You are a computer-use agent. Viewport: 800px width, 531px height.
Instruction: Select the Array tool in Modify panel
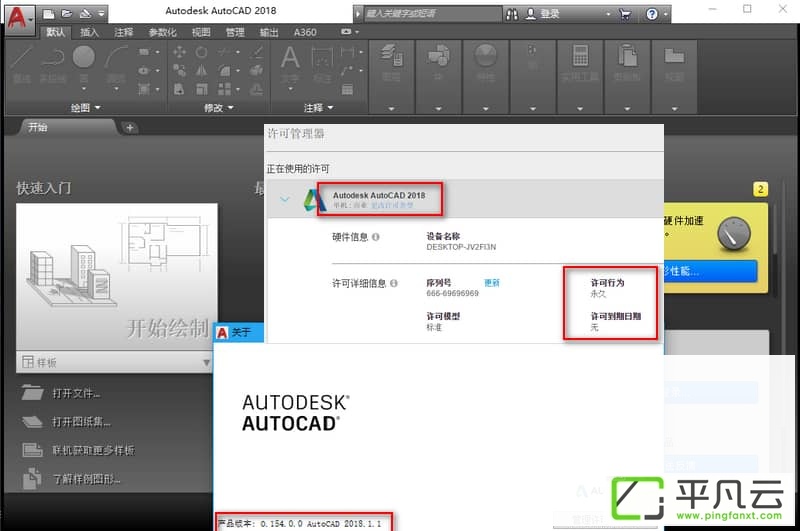(x=224, y=89)
